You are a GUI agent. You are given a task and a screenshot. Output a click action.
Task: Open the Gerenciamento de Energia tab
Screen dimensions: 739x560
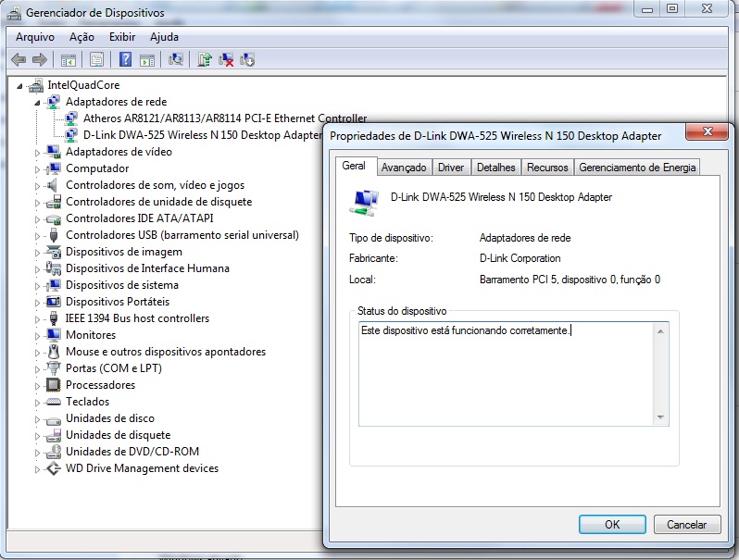coord(637,168)
